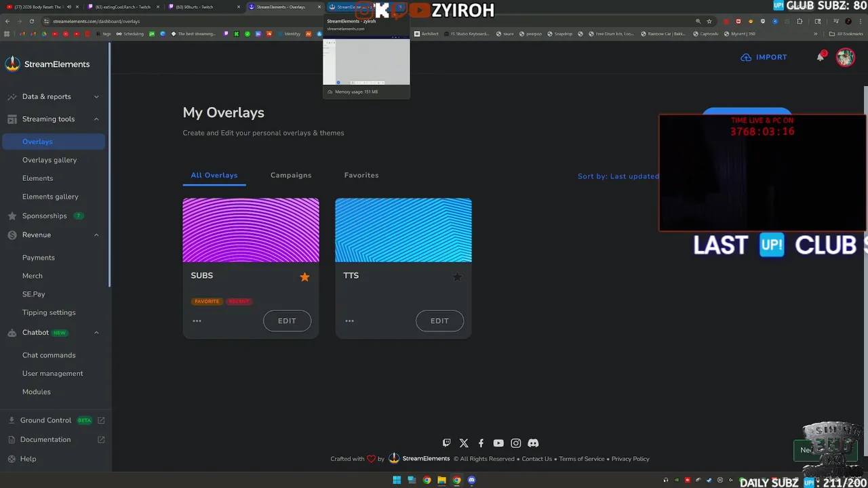Open the Terms of Service link

582,459
